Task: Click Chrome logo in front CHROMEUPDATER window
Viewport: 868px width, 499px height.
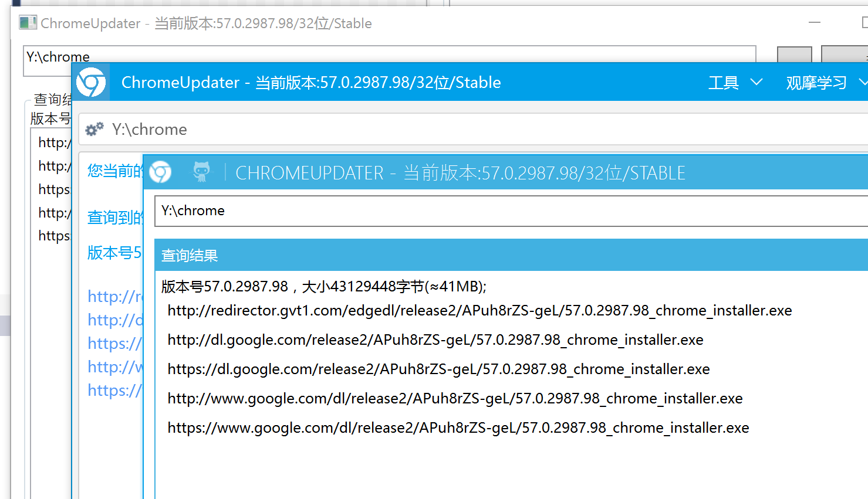Action: pyautogui.click(x=160, y=172)
